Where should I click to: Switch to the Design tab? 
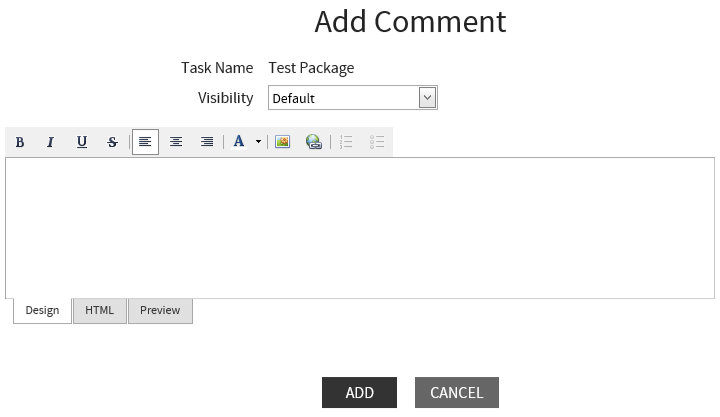click(x=42, y=311)
